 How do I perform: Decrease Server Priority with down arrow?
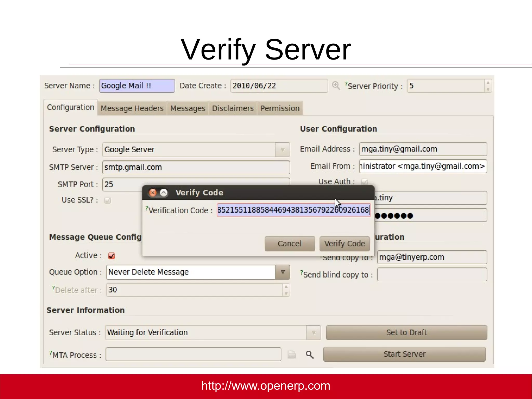tap(488, 89)
